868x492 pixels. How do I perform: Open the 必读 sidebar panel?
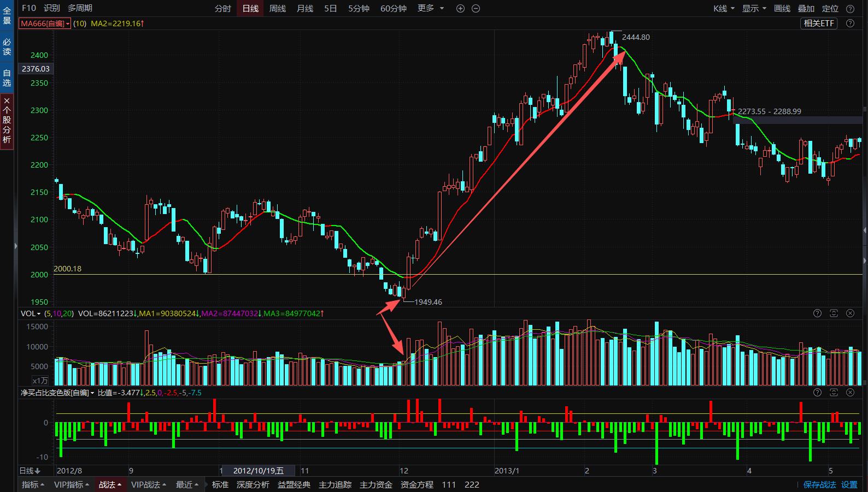point(7,47)
